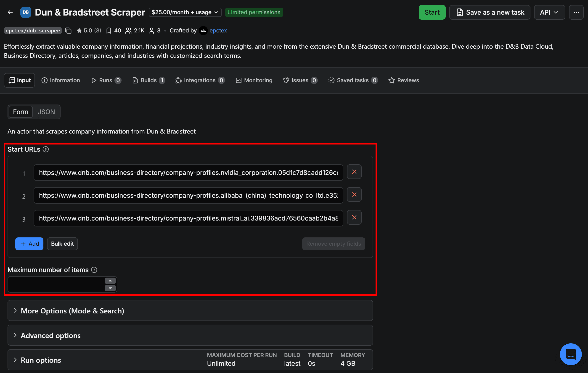
Task: Click the latest build value
Action: point(292,363)
